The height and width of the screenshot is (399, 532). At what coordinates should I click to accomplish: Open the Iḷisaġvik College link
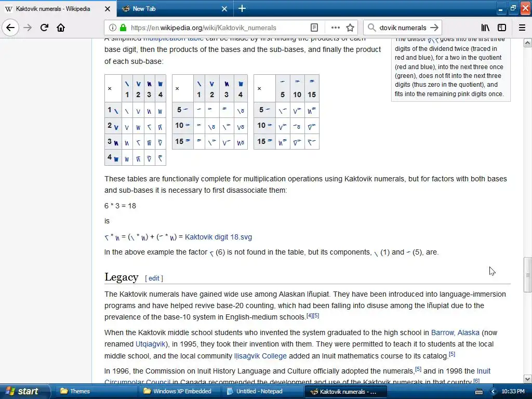coord(260,356)
